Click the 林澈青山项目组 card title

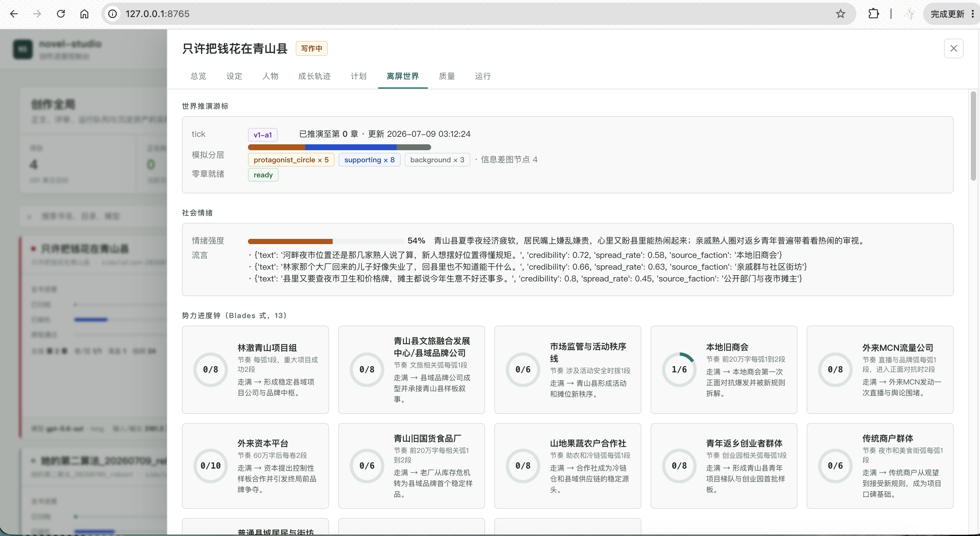pos(267,348)
